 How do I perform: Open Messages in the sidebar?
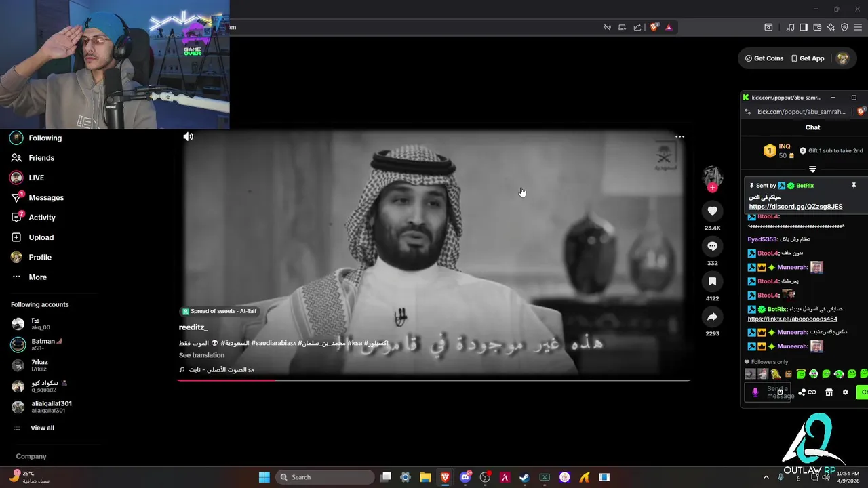click(x=37, y=197)
